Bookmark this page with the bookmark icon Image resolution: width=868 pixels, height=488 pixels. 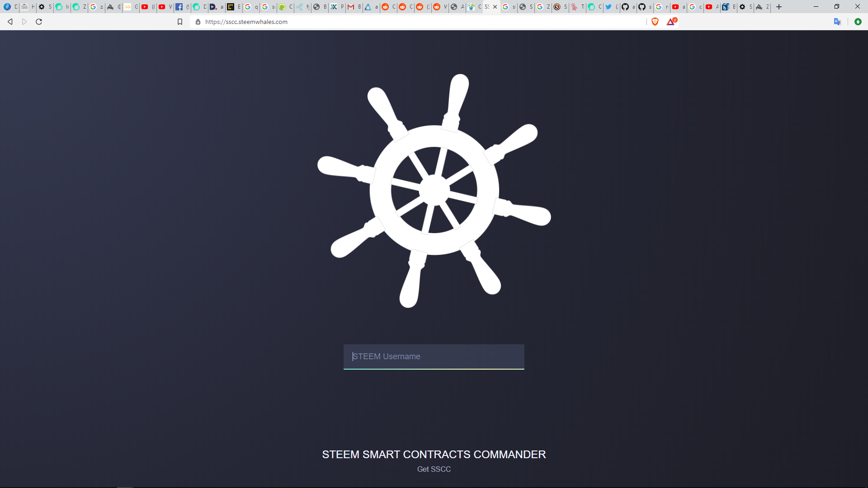180,22
